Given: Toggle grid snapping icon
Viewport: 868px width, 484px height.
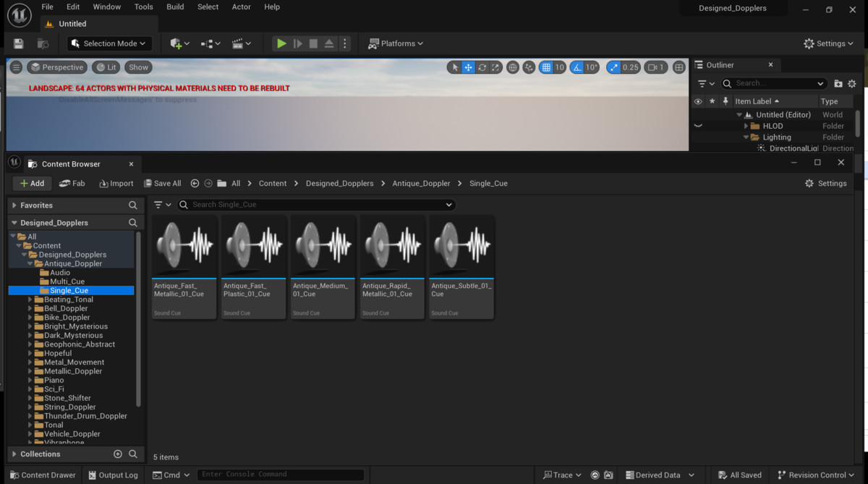Looking at the screenshot, I should (546, 67).
